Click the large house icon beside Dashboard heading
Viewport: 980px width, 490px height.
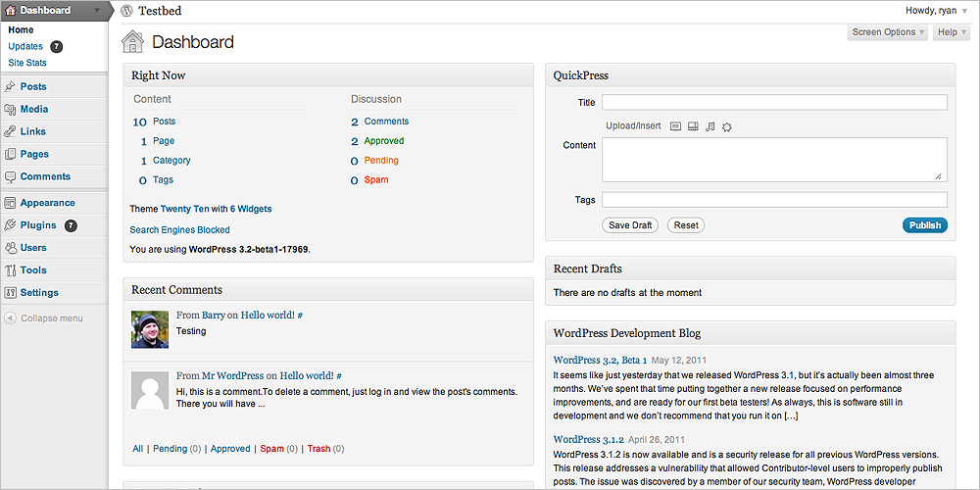tap(132, 42)
